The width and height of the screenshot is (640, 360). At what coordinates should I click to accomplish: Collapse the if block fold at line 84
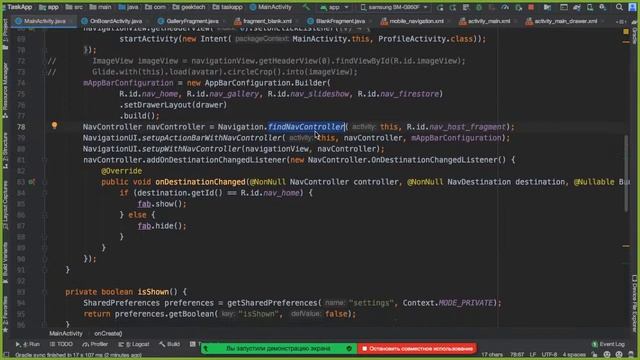click(44, 193)
